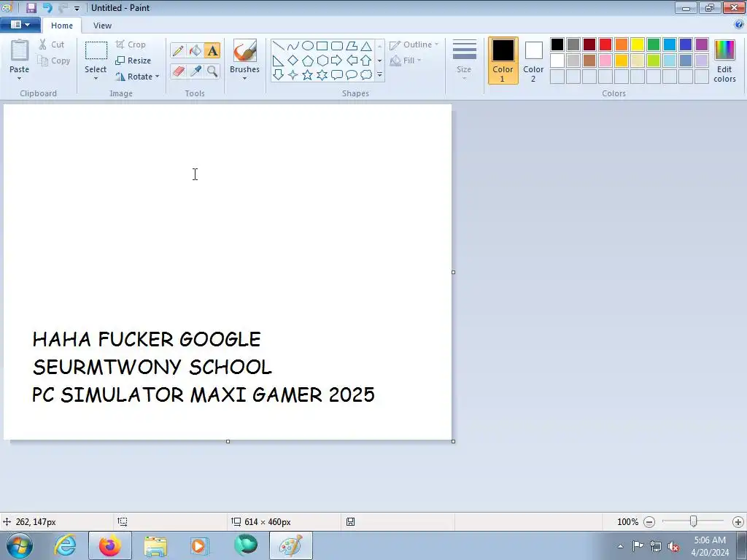Viewport: 747px width, 560px height.
Task: Choose the Rounded rectangle shape
Action: [x=337, y=46]
